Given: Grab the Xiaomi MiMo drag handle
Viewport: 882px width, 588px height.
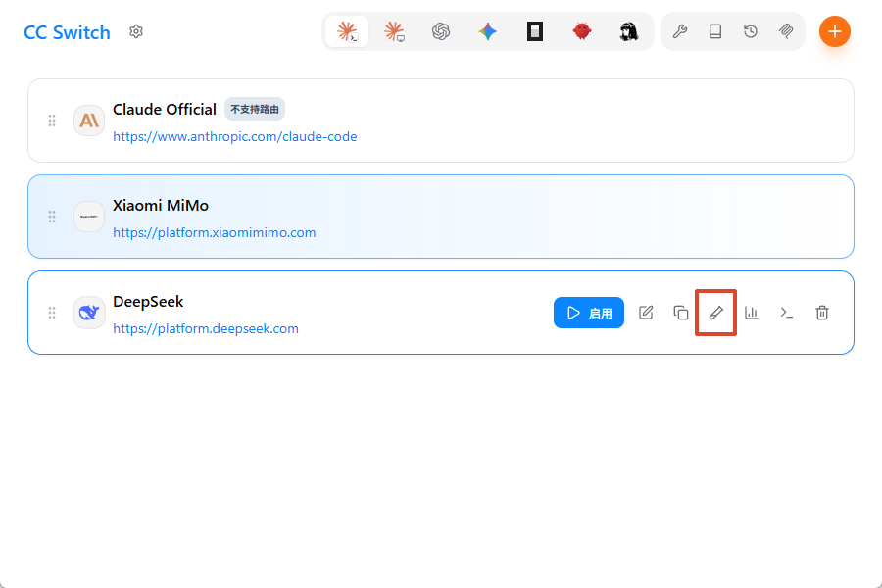Looking at the screenshot, I should coord(52,217).
